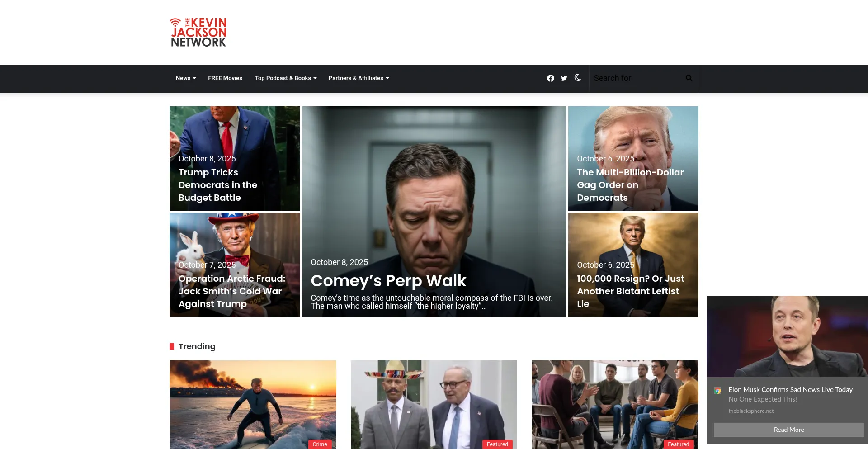
Task: Open the Comey's Perp Walk headline
Action: 388,281
